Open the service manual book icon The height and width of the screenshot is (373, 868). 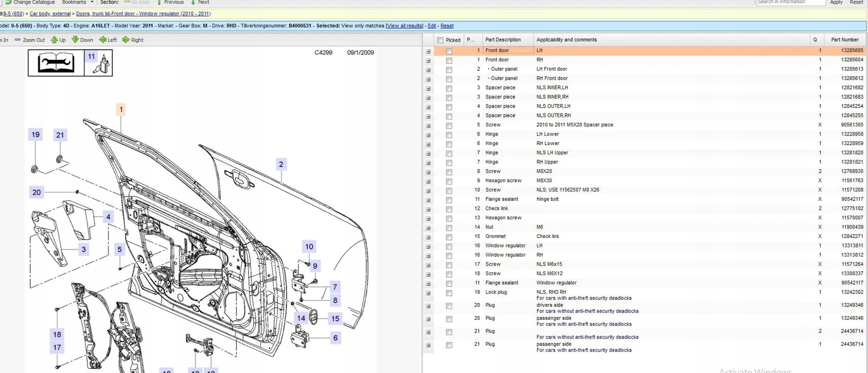[x=56, y=63]
